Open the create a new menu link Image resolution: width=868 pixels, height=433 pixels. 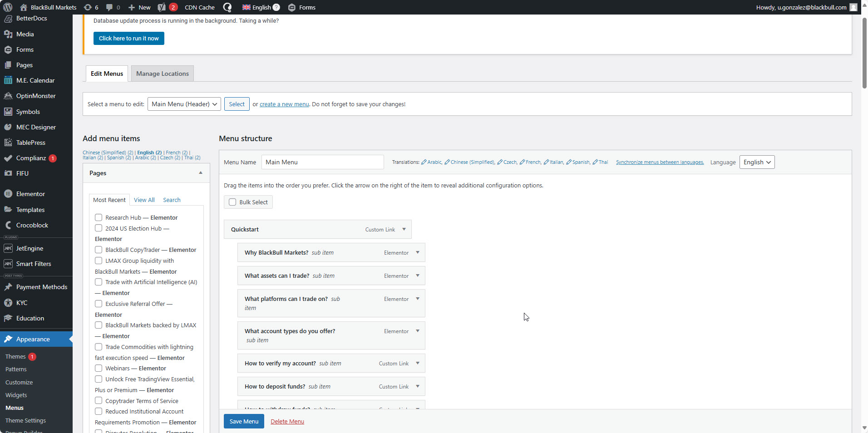[x=284, y=104]
